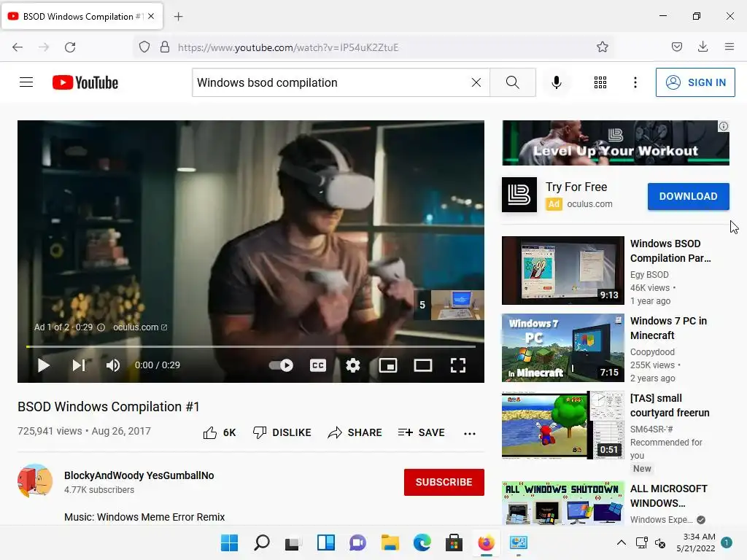747x560 pixels.
Task: Play the video in the player
Action: tap(43, 365)
